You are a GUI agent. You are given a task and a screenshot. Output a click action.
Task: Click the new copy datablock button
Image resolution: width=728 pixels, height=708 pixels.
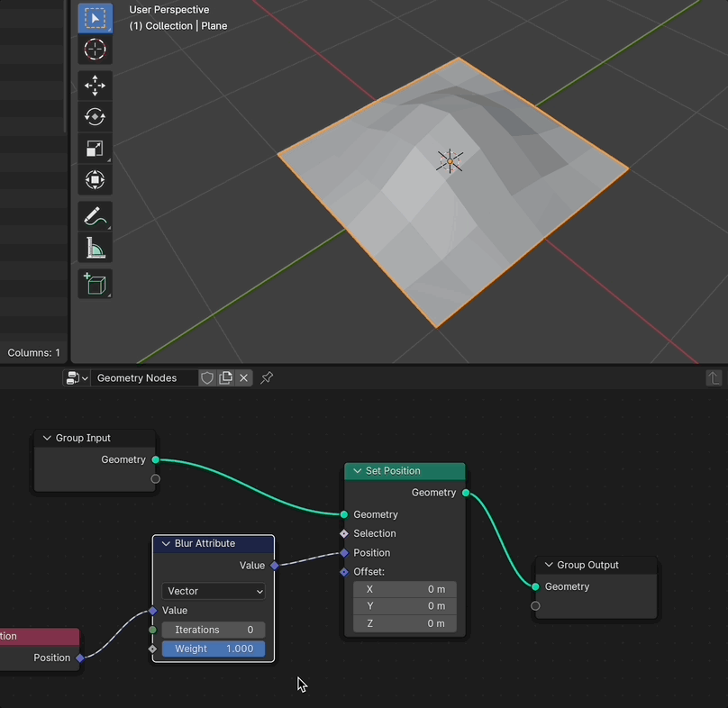[225, 377]
